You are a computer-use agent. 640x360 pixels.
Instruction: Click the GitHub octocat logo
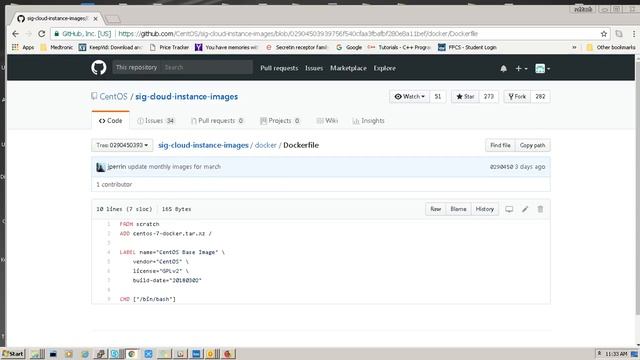pyautogui.click(x=99, y=68)
